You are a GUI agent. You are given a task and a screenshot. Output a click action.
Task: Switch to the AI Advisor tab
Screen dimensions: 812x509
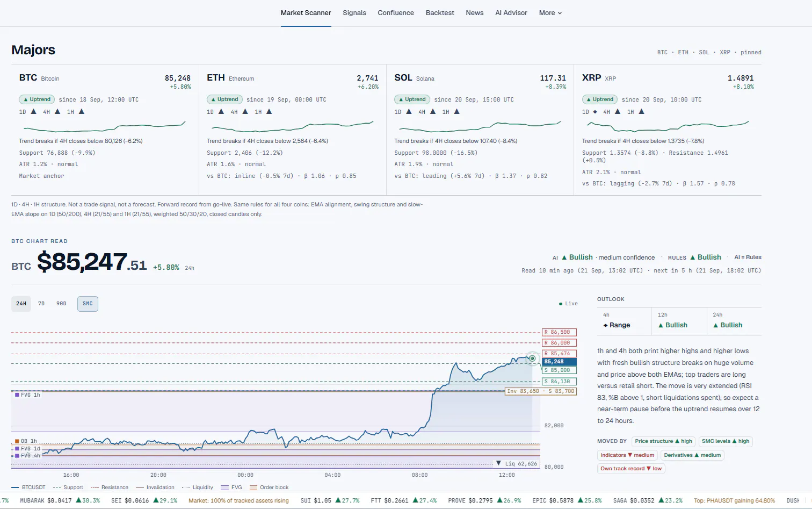[511, 13]
